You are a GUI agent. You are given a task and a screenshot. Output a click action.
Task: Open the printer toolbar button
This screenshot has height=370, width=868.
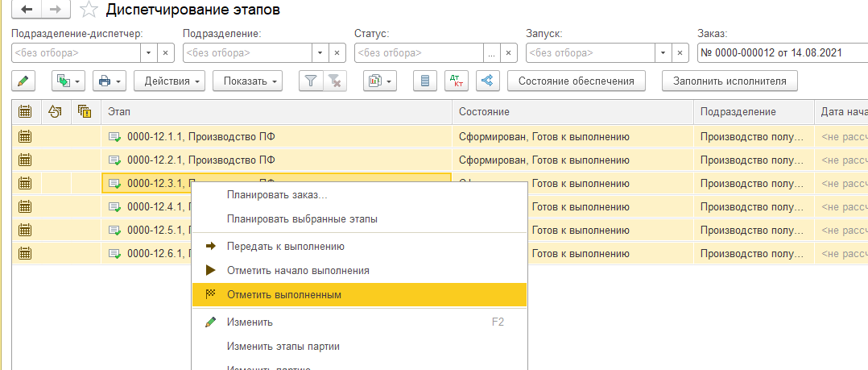click(110, 81)
